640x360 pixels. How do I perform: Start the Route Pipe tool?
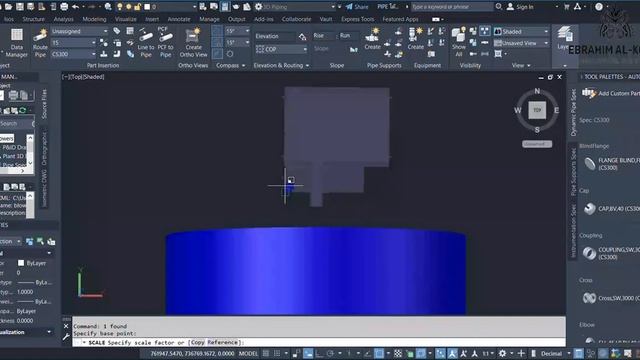[40, 42]
